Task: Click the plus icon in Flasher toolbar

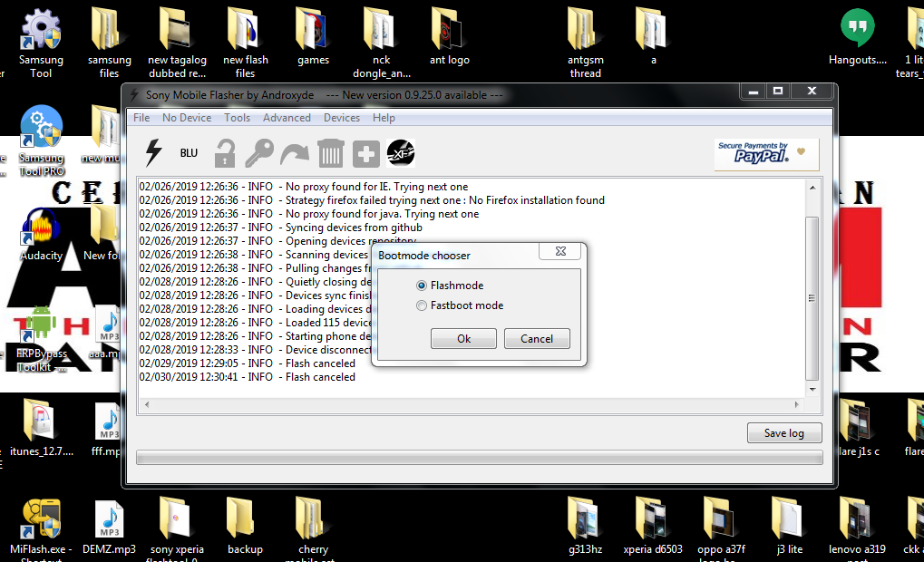Action: coord(366,154)
